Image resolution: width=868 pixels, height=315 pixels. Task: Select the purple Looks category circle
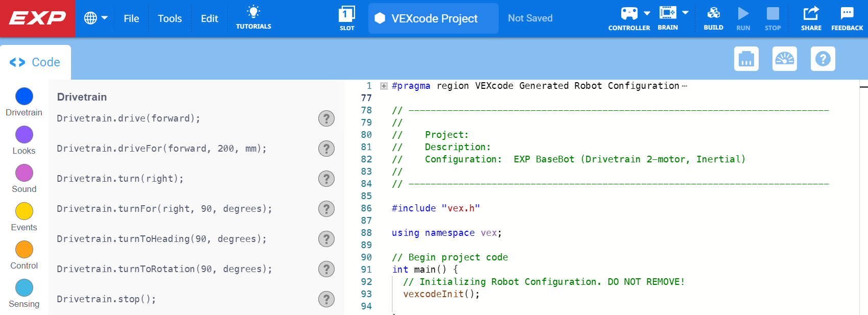(x=24, y=135)
